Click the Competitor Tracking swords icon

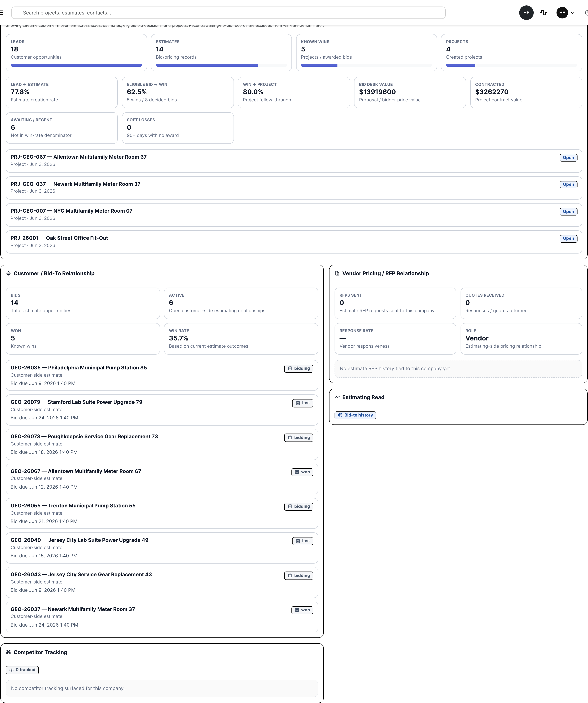pos(8,652)
